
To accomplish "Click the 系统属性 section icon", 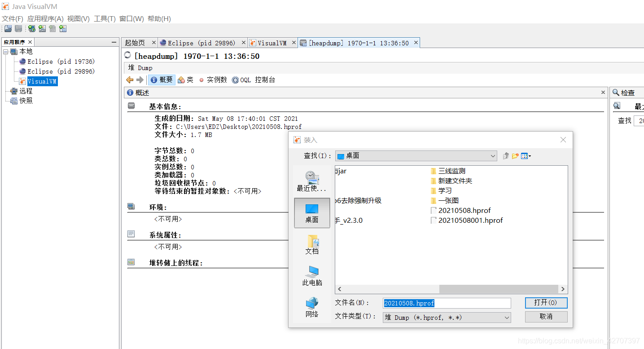I will (131, 234).
